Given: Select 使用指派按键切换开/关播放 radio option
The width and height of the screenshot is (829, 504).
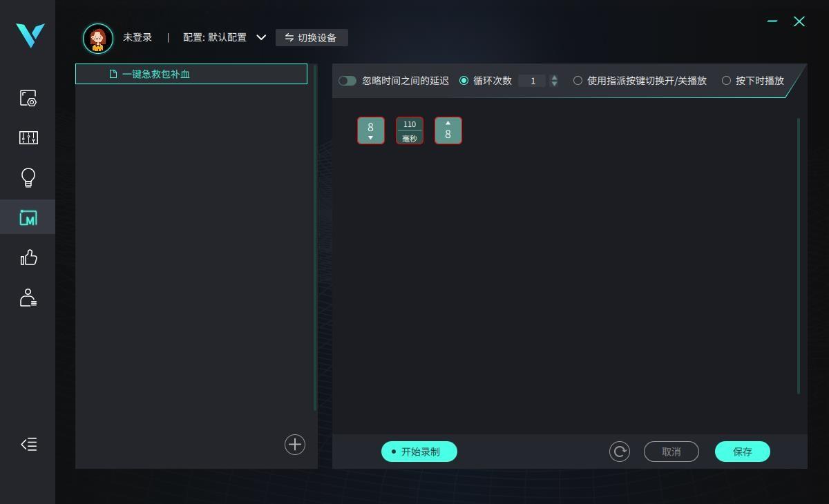Looking at the screenshot, I should tap(578, 81).
